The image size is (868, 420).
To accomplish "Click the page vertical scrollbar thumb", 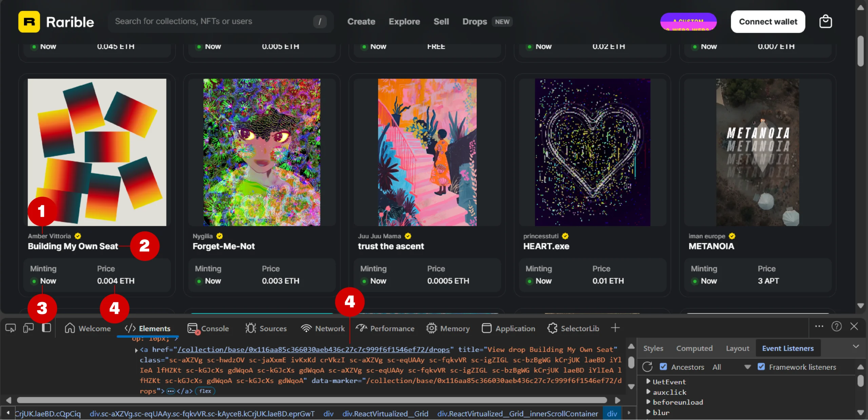I will (861, 51).
